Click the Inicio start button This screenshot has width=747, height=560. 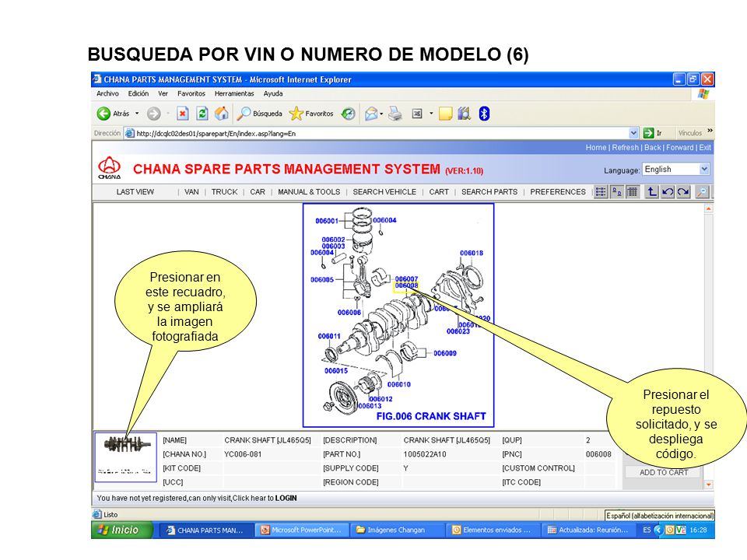[x=122, y=530]
